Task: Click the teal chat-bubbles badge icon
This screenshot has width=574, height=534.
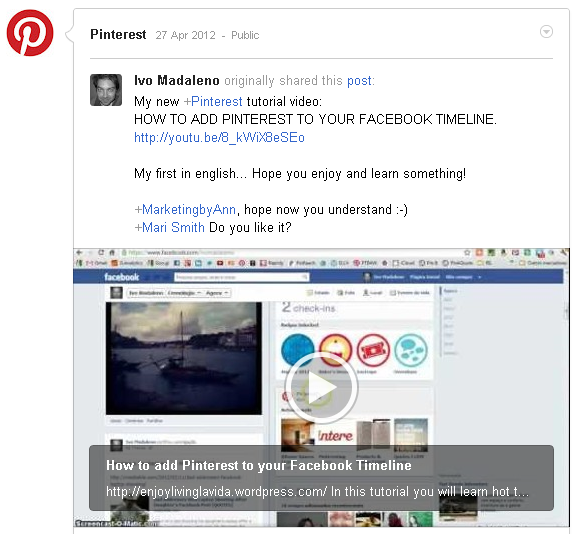Action: pos(411,350)
